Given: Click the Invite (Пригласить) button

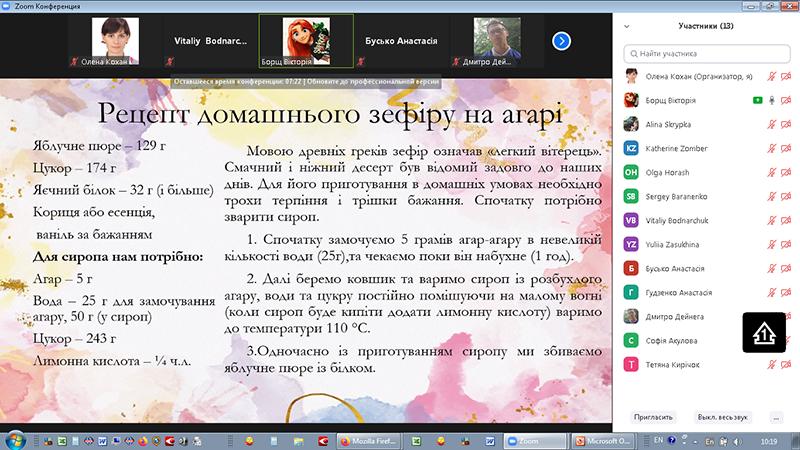Looking at the screenshot, I should [x=653, y=417].
